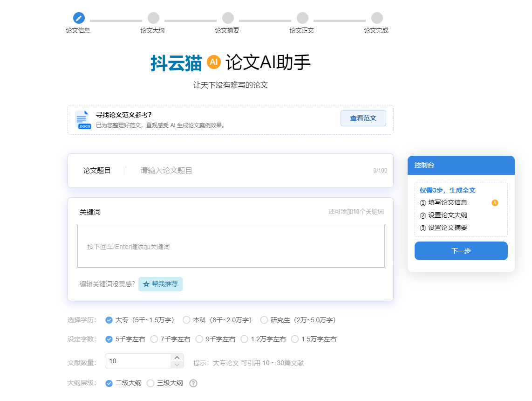The width and height of the screenshot is (532, 401).
Task: Decrease 文献数量 using the down arrow
Action: click(177, 364)
